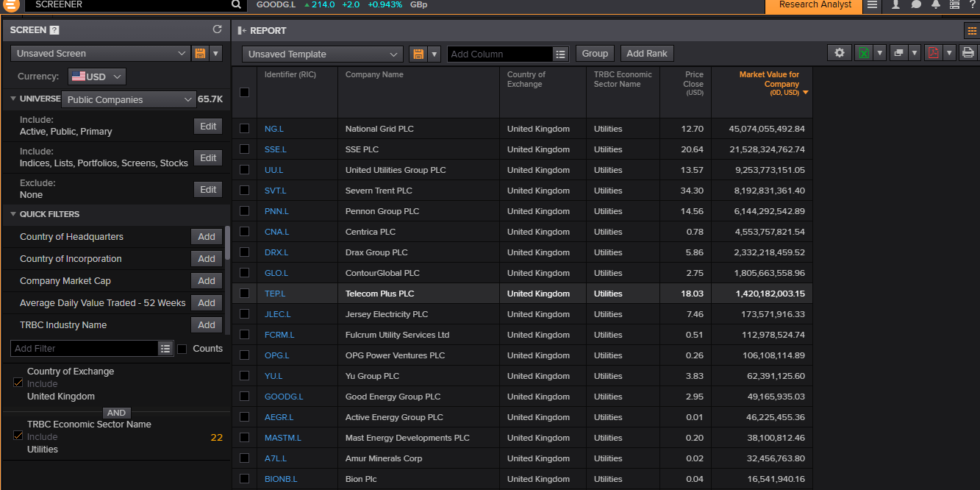980x490 pixels.
Task: Print the screener report
Action: tap(968, 53)
